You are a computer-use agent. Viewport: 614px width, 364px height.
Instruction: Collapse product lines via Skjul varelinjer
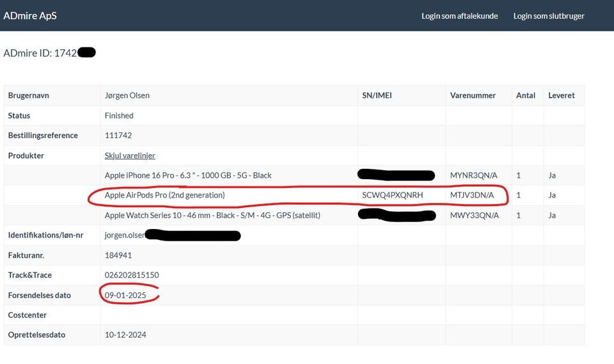130,155
